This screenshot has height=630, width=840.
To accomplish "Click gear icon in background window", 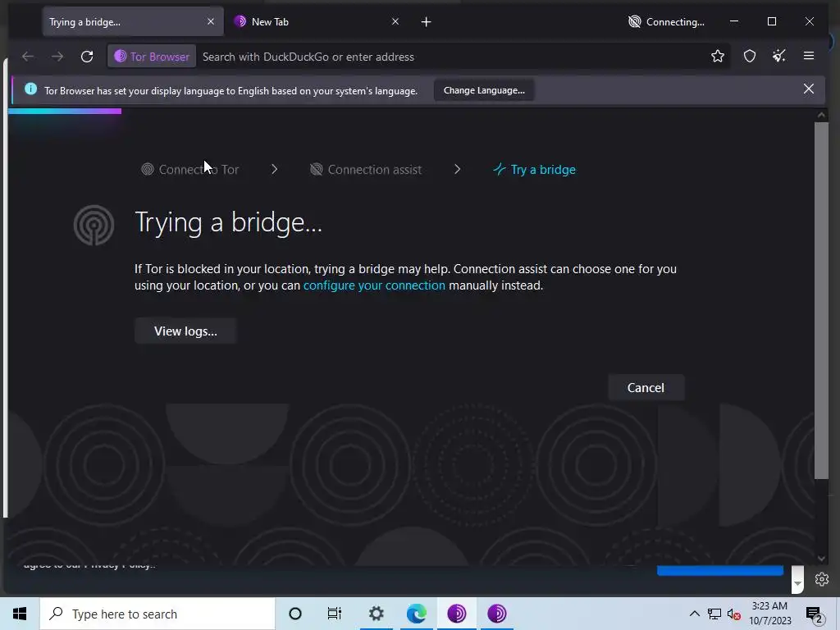I will pos(822,579).
